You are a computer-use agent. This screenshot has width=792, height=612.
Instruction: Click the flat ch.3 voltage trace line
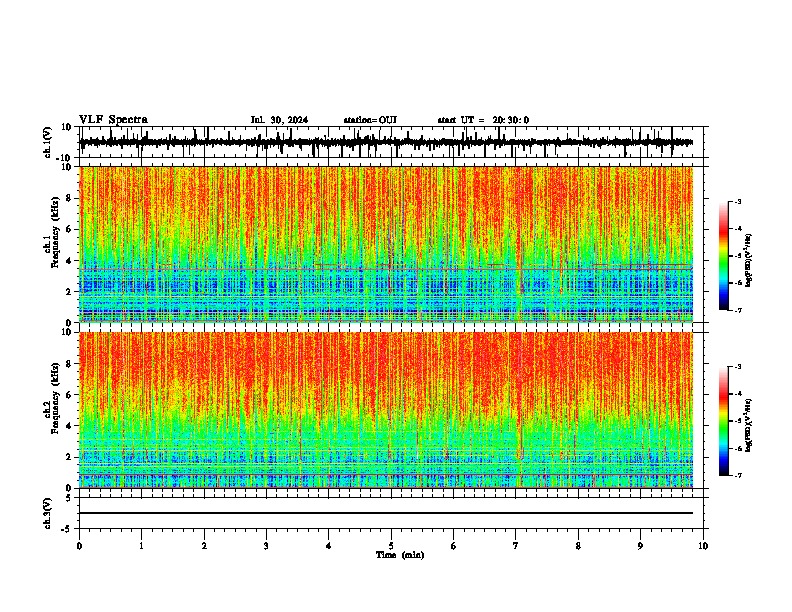(386, 513)
